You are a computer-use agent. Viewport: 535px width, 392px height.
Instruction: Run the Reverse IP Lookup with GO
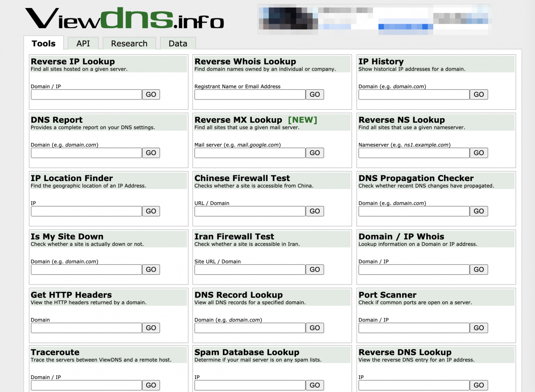click(151, 94)
